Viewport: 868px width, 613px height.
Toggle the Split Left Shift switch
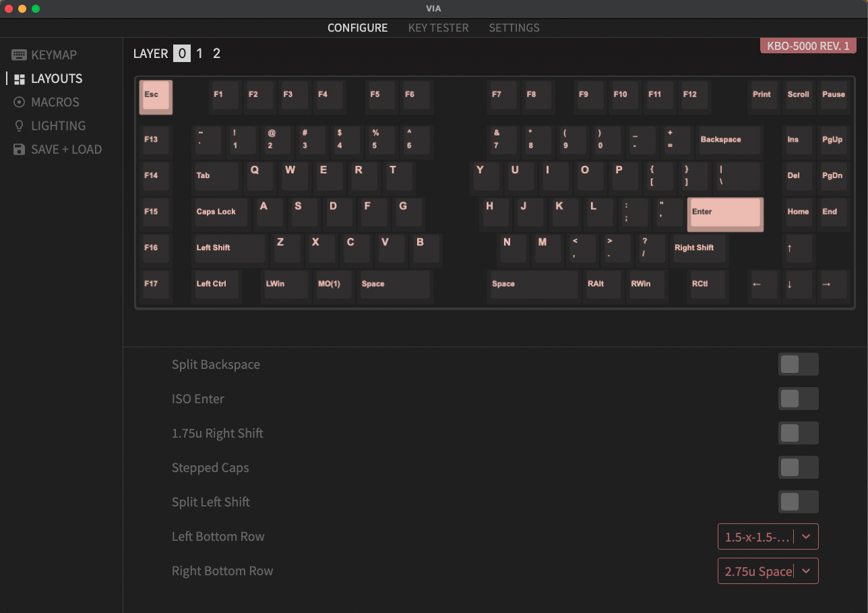point(799,502)
